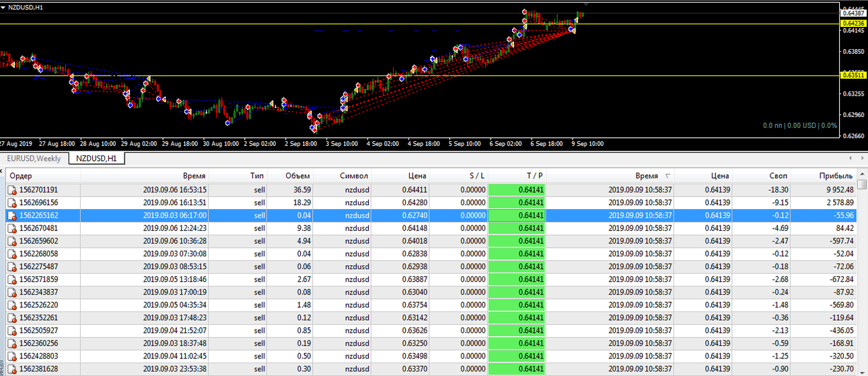Click order icon beside 1562659602
Image resolution: width=868 pixels, height=376 pixels.
pos(11,241)
